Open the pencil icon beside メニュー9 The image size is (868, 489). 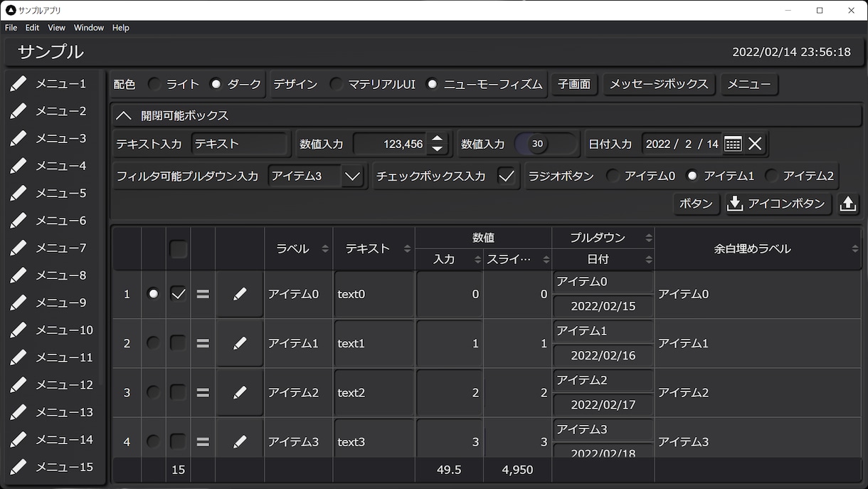click(x=18, y=303)
